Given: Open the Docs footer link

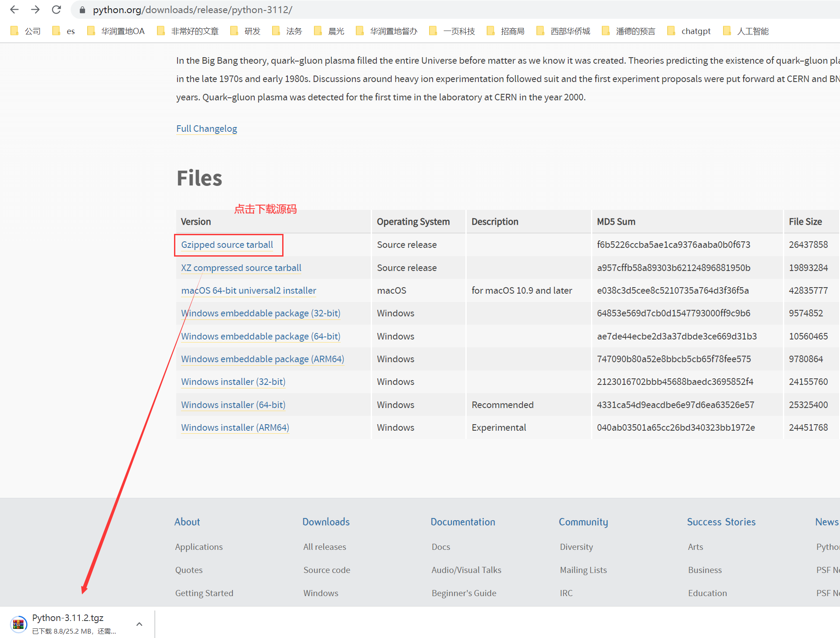Looking at the screenshot, I should (x=441, y=547).
